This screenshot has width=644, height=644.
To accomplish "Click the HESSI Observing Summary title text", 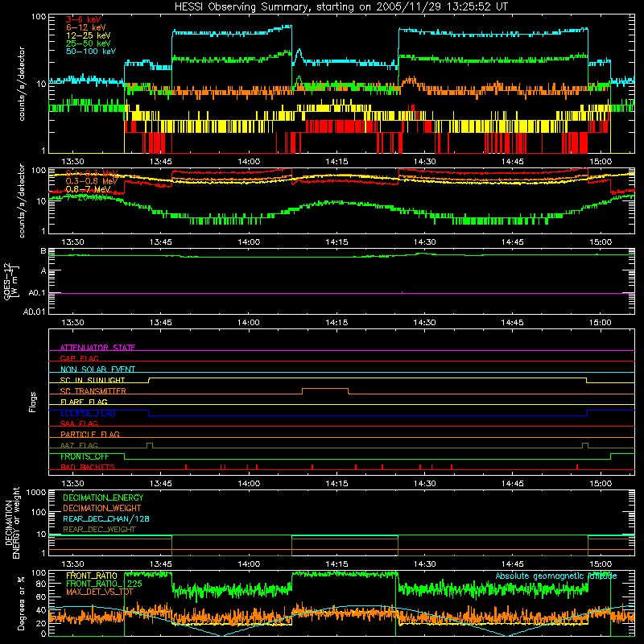I will click(341, 7).
